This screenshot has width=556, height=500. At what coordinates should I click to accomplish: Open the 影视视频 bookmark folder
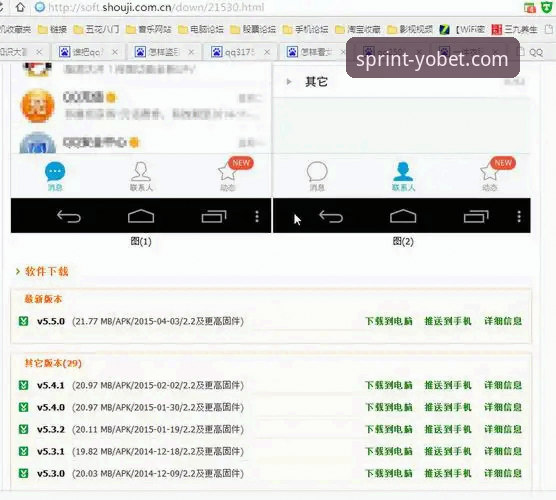point(410,29)
